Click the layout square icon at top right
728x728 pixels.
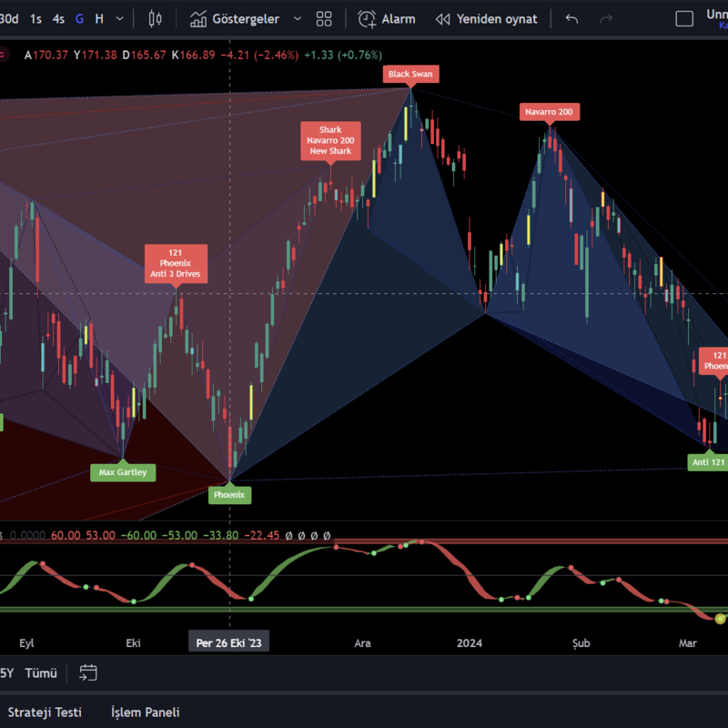tap(684, 18)
